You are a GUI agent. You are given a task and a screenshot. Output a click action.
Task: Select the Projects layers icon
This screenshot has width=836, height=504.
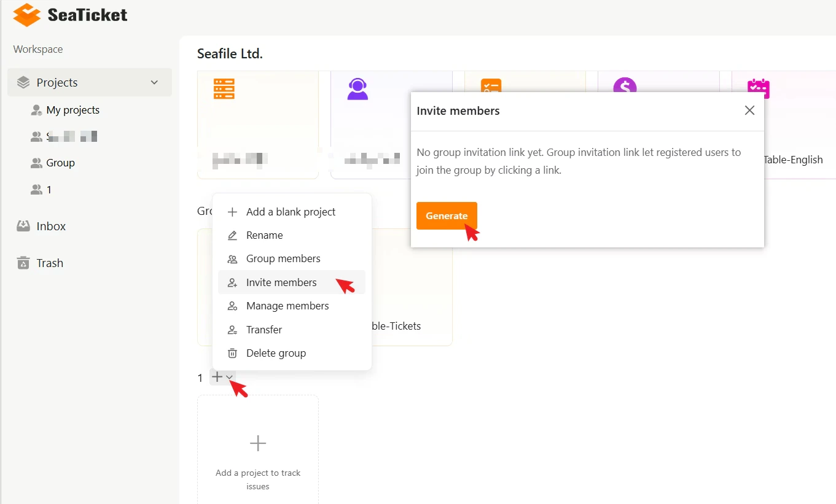tap(23, 82)
